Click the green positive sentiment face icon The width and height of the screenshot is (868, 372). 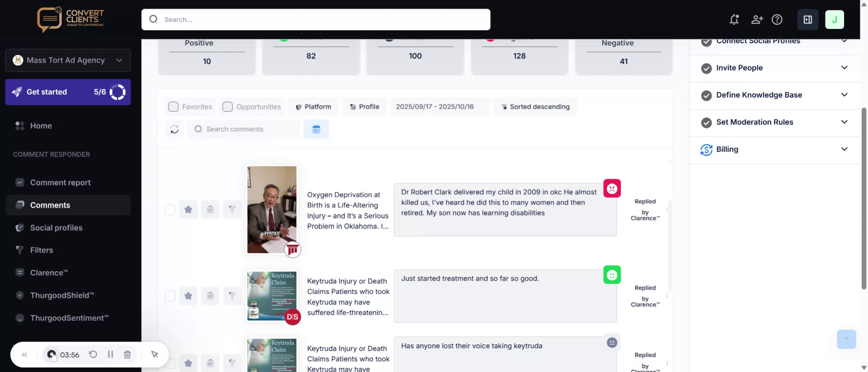pyautogui.click(x=612, y=275)
